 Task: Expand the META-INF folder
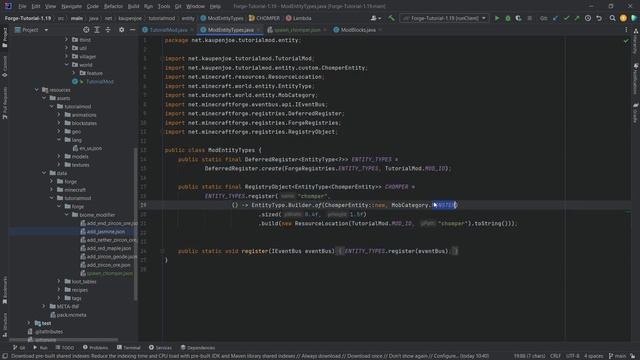click(x=44, y=306)
